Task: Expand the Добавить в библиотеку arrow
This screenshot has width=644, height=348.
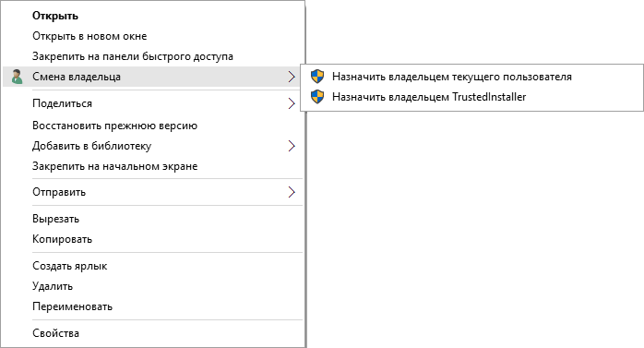Action: tap(292, 146)
